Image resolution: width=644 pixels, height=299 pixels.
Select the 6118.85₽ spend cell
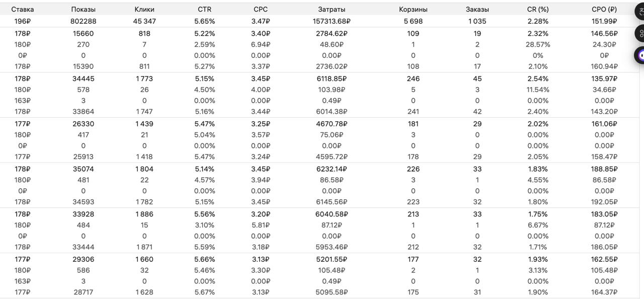point(332,79)
